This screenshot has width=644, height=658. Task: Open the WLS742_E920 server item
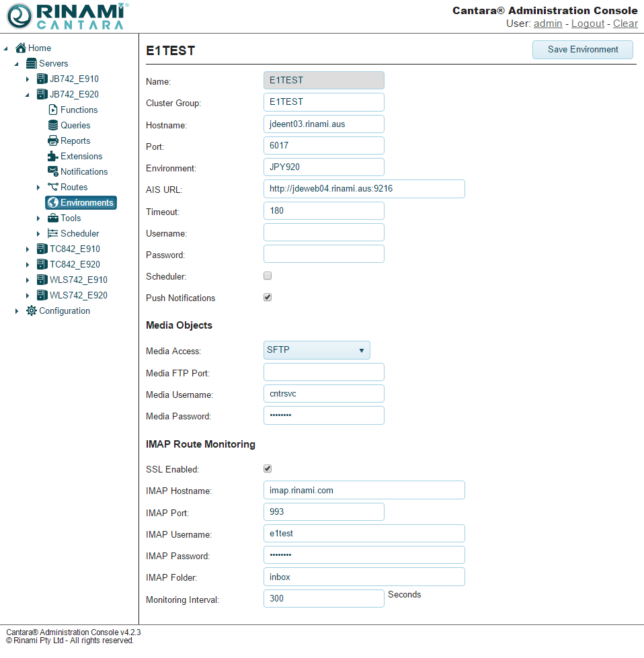[78, 295]
